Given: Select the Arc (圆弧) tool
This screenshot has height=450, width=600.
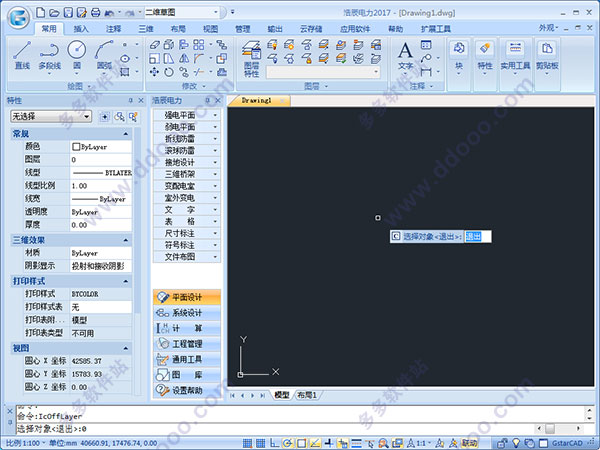Looking at the screenshot, I should click(x=104, y=55).
